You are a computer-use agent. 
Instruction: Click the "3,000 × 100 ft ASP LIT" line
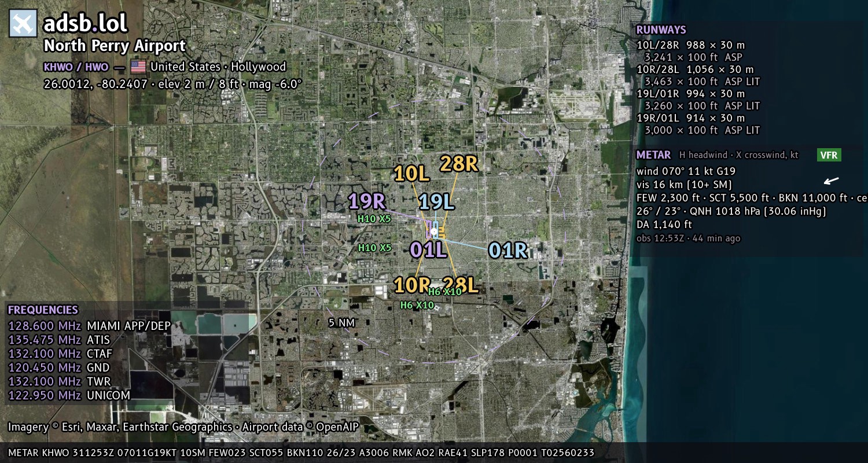tap(702, 130)
